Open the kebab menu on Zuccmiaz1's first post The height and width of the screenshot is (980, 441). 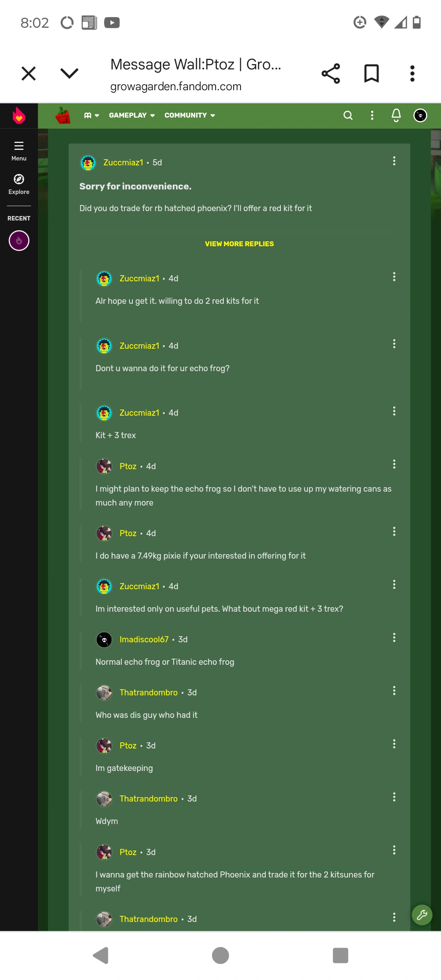394,161
